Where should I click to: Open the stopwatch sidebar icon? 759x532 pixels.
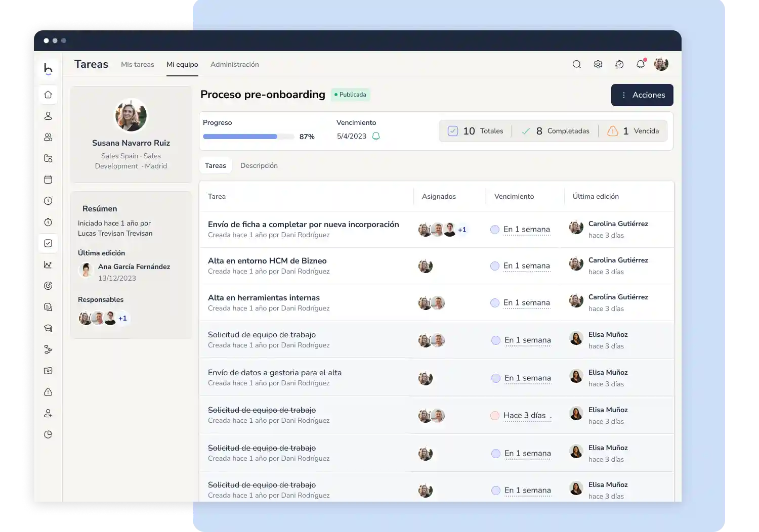(x=48, y=222)
